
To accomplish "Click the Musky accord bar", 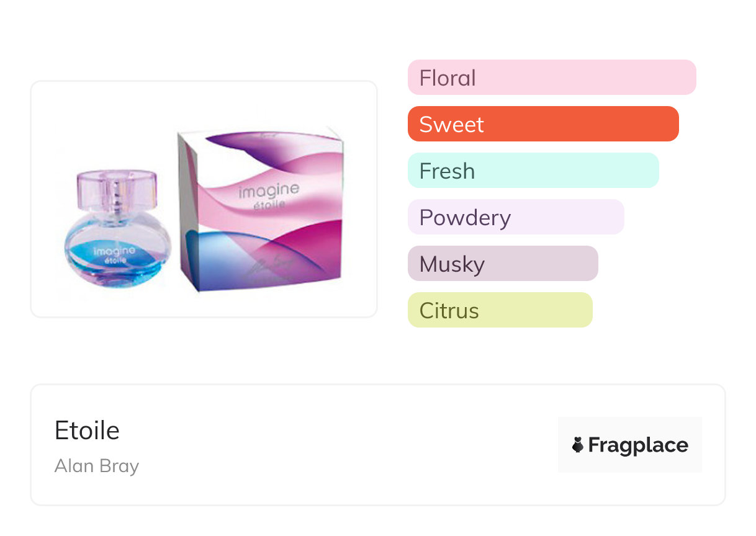I will (502, 264).
